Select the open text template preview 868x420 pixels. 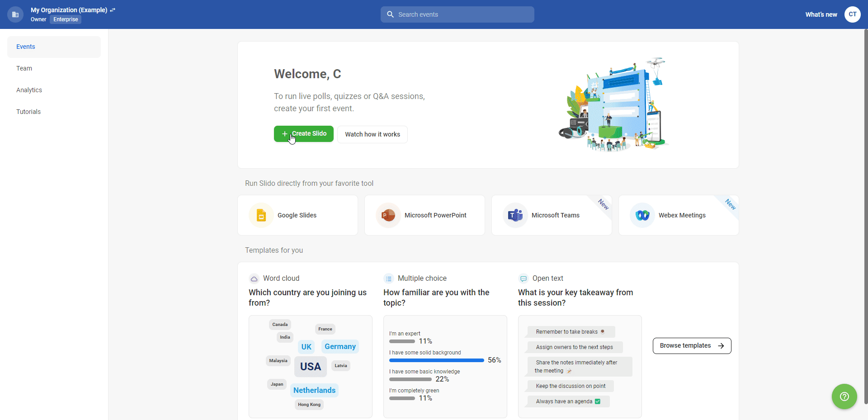[580, 367]
